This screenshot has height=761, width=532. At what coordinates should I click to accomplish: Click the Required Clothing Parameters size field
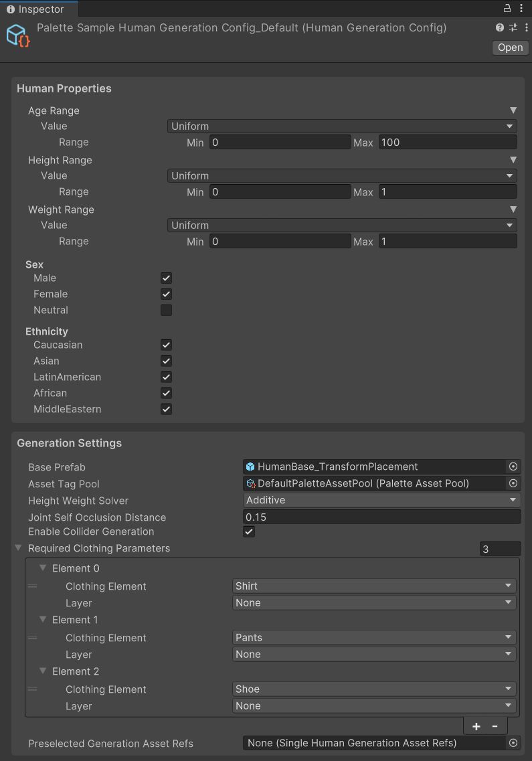pyautogui.click(x=500, y=549)
